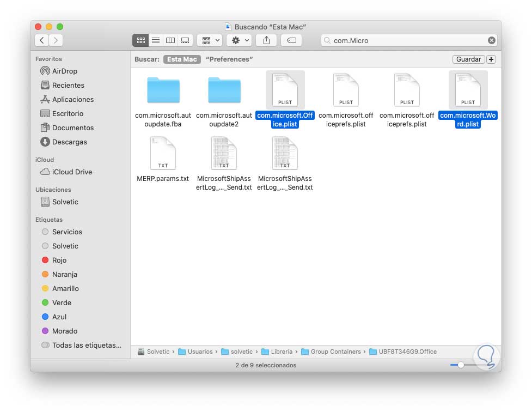Switch to icon view
This screenshot has width=532, height=412.
point(141,40)
